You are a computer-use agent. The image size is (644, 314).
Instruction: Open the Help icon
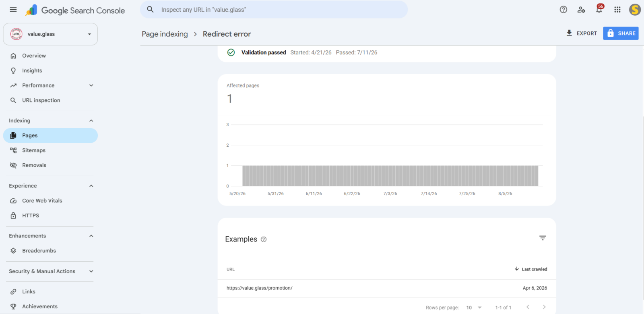coord(563,10)
